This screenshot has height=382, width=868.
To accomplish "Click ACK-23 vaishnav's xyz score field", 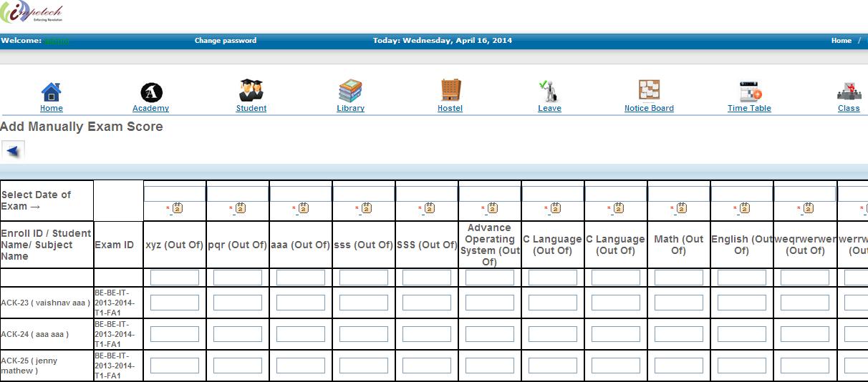I will [175, 303].
